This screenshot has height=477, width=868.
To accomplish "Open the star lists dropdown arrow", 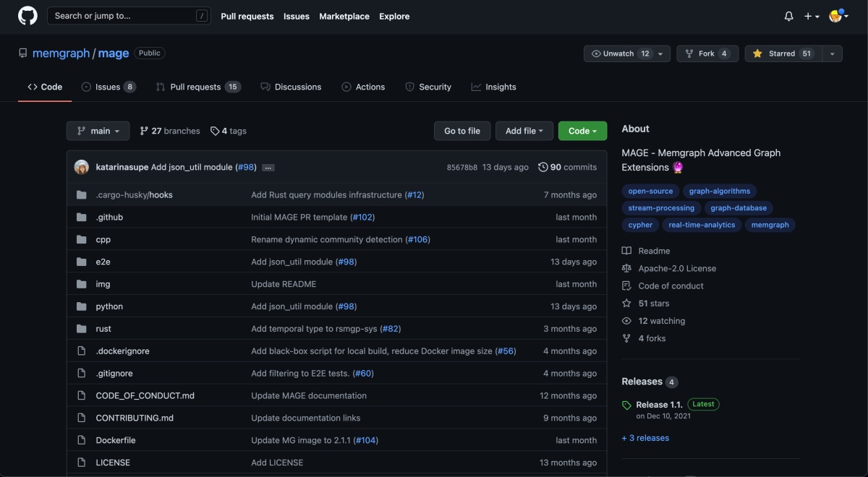I will [833, 53].
